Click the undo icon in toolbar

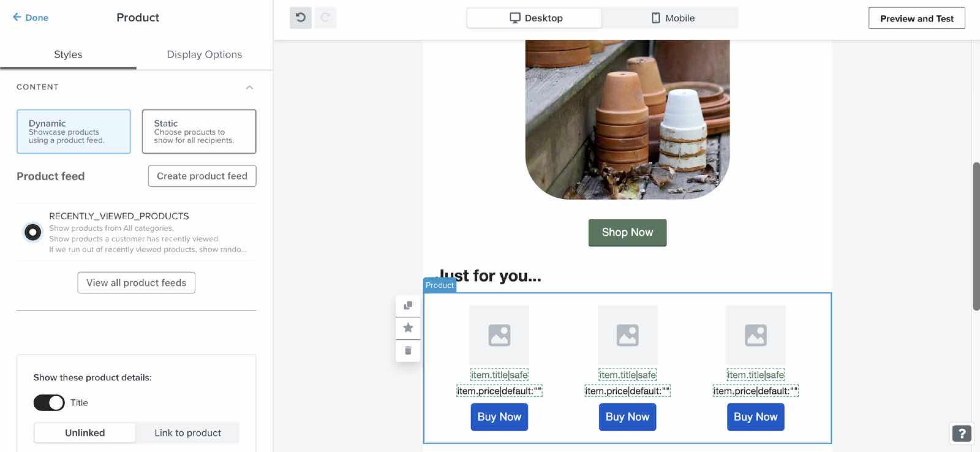pyautogui.click(x=301, y=17)
